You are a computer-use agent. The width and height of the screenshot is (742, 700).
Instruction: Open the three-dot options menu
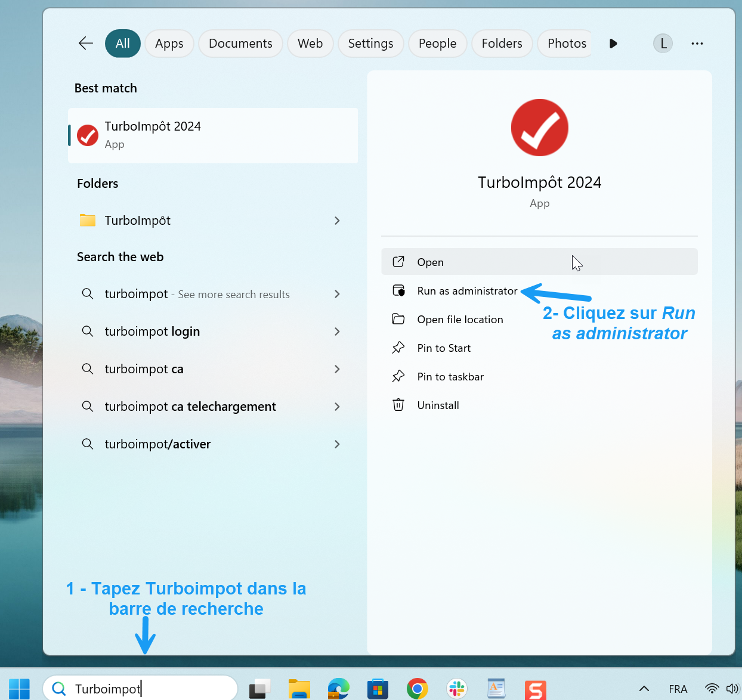pos(697,44)
